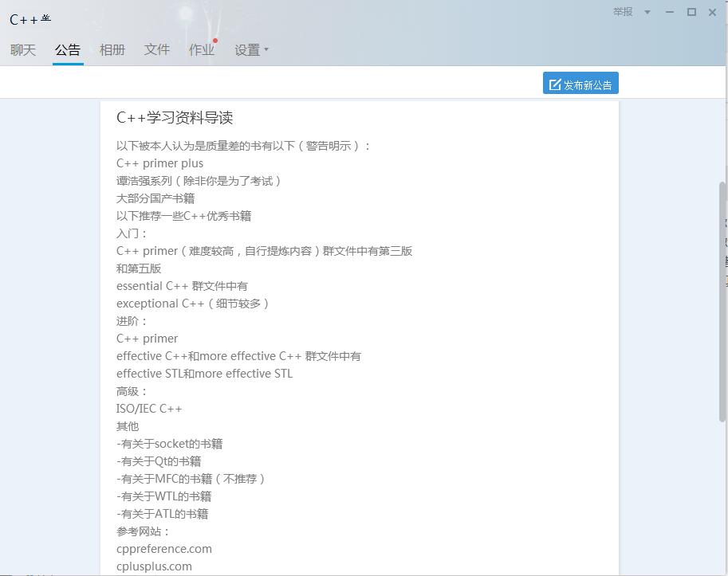Switch to the 相册 tab

pos(112,49)
